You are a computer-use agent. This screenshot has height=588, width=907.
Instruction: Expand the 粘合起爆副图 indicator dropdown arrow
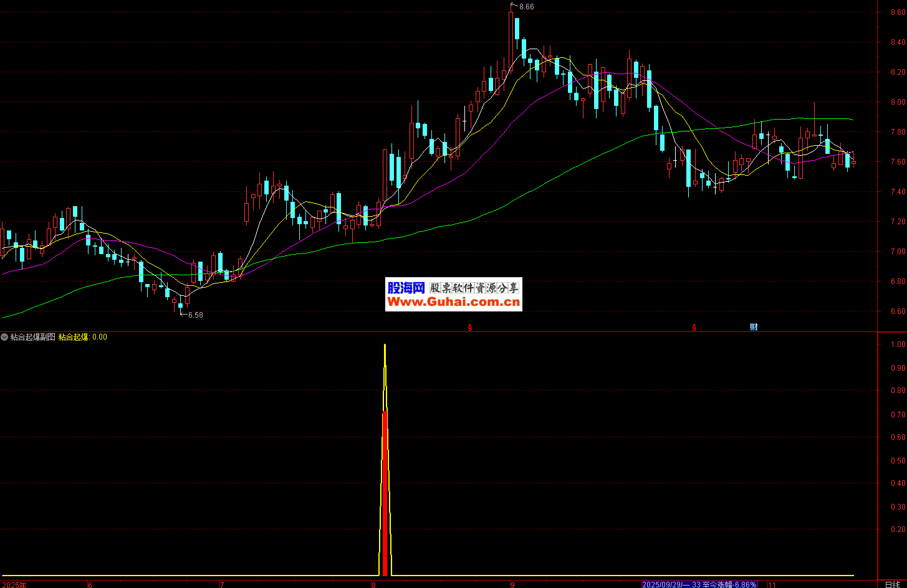point(4,337)
